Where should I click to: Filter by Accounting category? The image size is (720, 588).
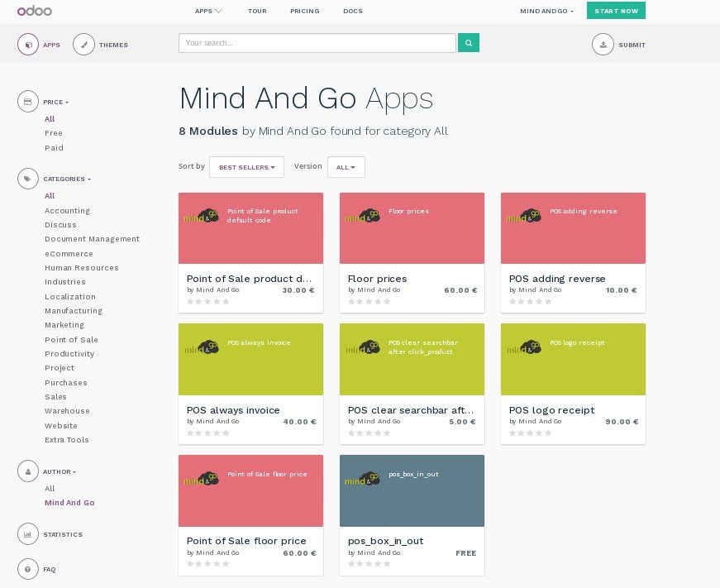(x=68, y=211)
